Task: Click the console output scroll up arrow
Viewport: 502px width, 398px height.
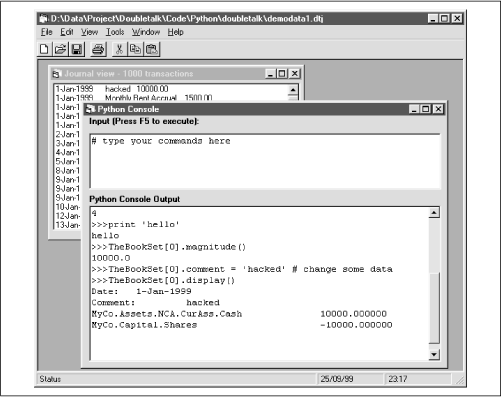Action: 434,212
